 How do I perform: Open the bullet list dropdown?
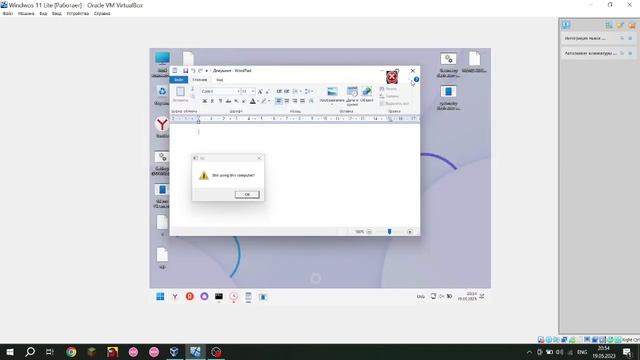pyautogui.click(x=301, y=91)
